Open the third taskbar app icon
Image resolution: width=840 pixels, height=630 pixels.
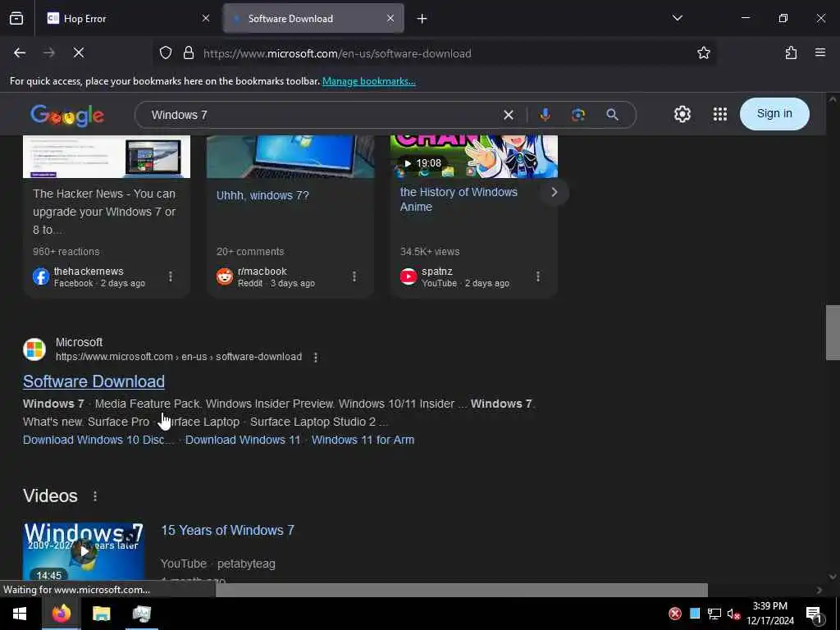click(x=141, y=614)
